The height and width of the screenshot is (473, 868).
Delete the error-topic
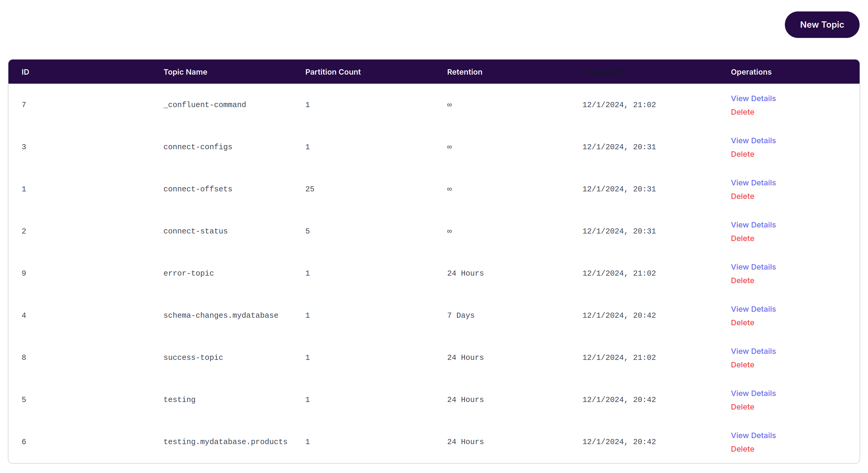743,280
